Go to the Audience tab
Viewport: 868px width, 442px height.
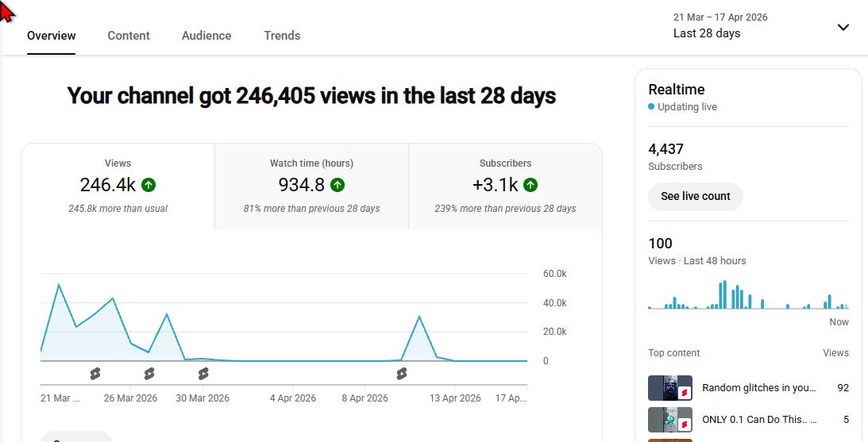tap(206, 36)
